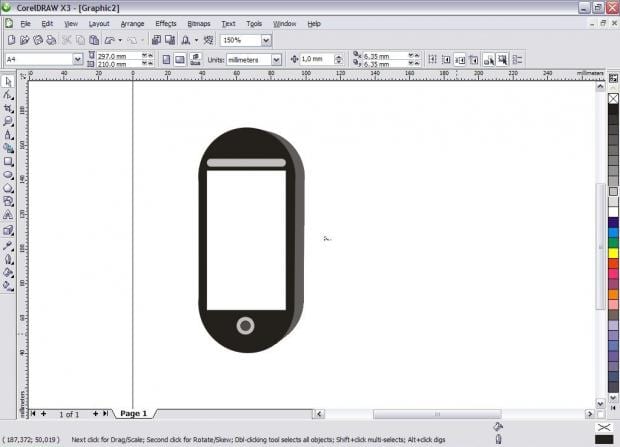This screenshot has height=447, width=620.
Task: Select the Rectangle tool
Action: coord(8,161)
